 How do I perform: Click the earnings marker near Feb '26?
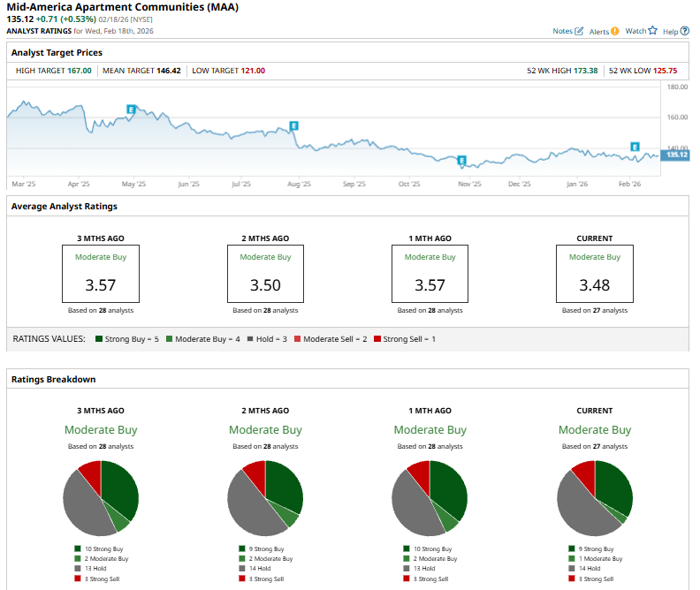point(635,146)
